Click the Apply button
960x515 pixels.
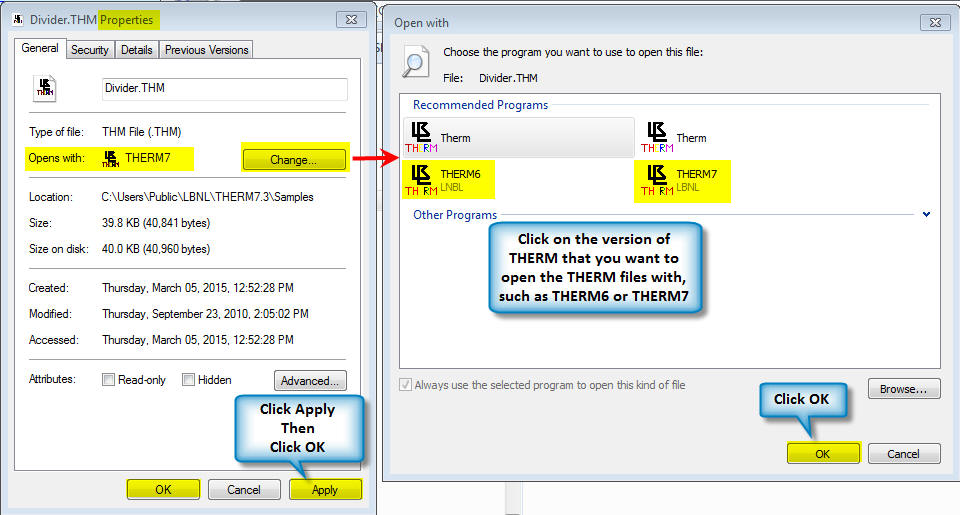[325, 489]
